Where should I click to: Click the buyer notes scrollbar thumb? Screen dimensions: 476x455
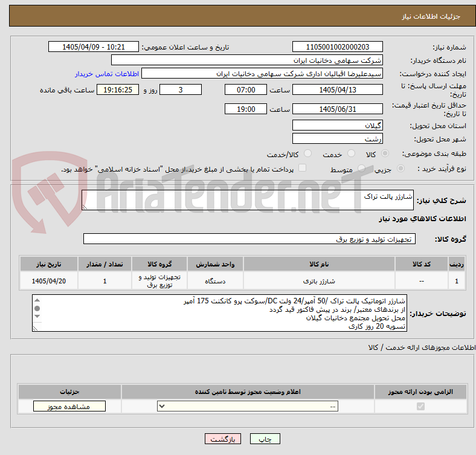pos(37,308)
